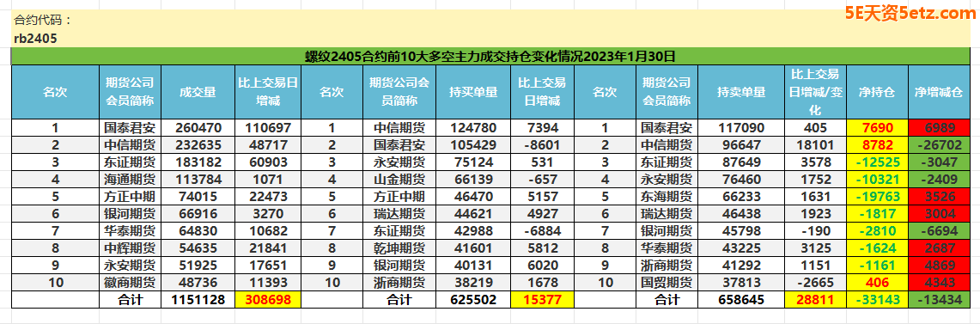Click the net position cell -19763
Image resolution: width=980 pixels, height=324 pixels.
tap(877, 197)
